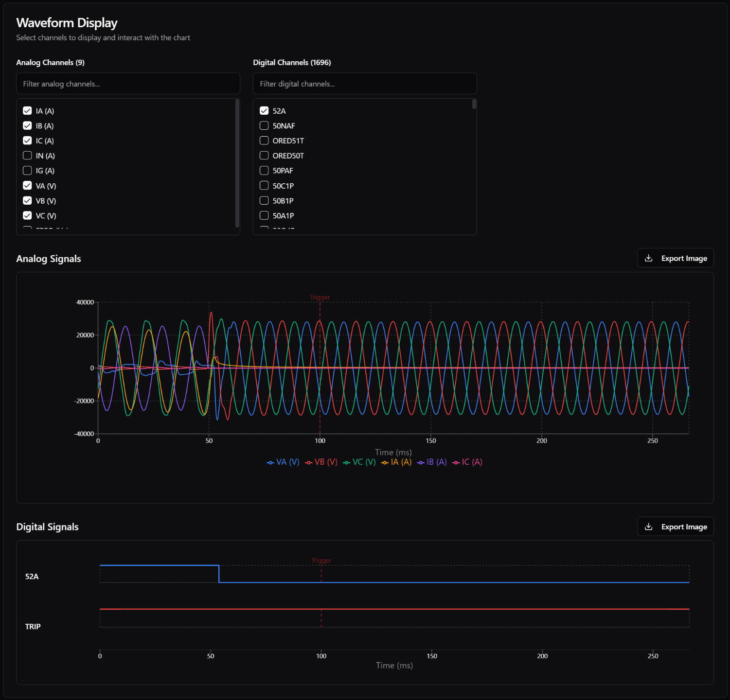730x700 pixels.
Task: Toggle VA (V) legend marker in chart
Action: 270,462
